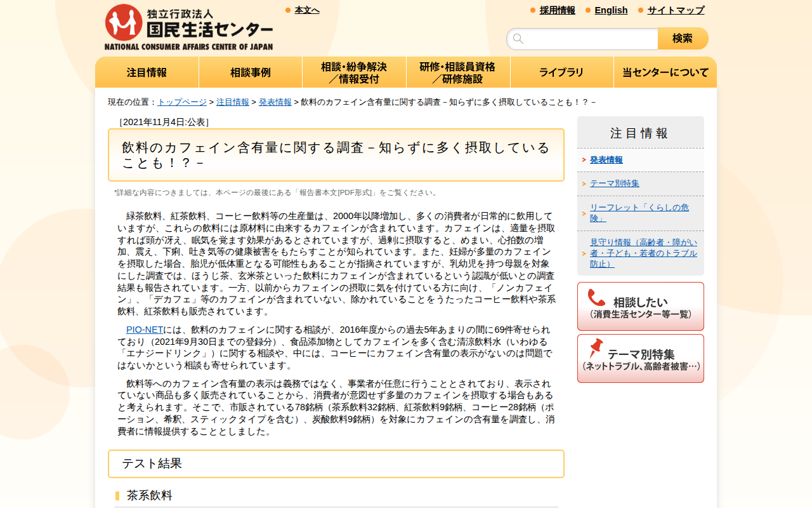This screenshot has width=812, height=508.
Task: Switch to English site link
Action: (611, 10)
